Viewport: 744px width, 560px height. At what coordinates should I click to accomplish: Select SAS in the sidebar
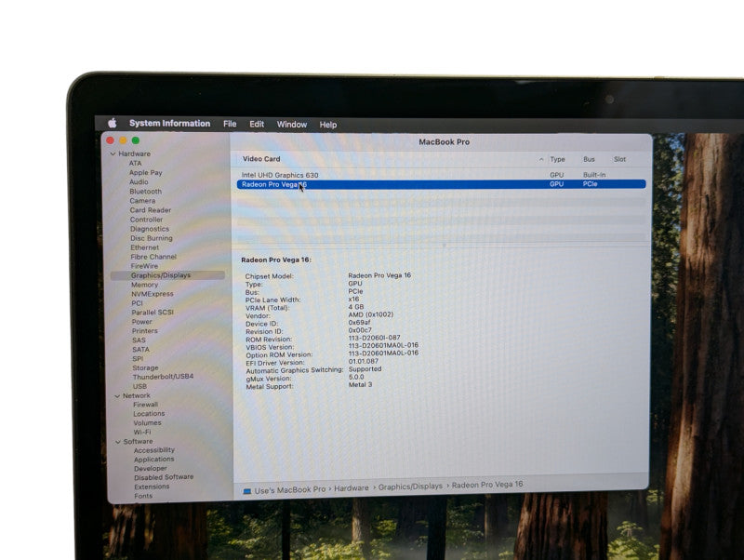tap(139, 340)
